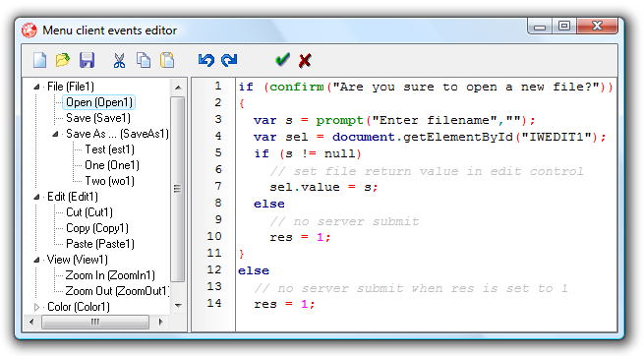The height and width of the screenshot is (356, 644).
Task: Click 'if (s != null)' on line 5
Action: (x=308, y=154)
